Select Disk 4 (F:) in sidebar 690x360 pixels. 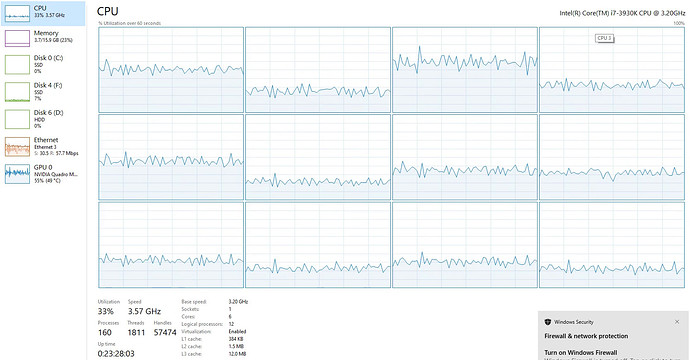pos(44,92)
